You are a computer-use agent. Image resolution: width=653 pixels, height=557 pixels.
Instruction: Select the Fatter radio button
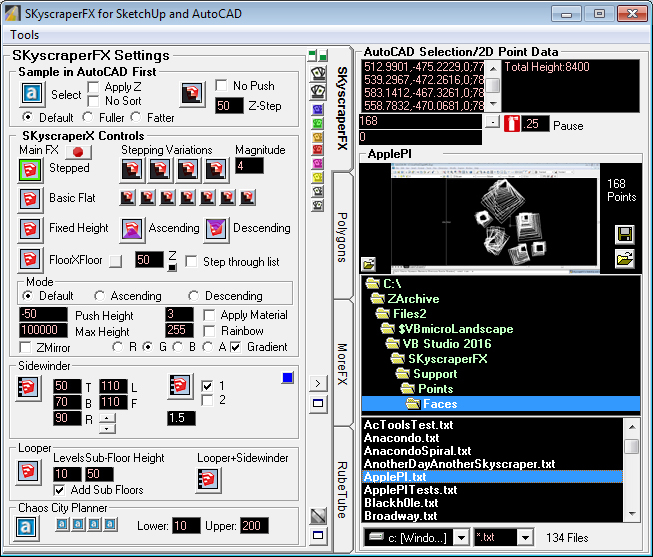[x=136, y=117]
